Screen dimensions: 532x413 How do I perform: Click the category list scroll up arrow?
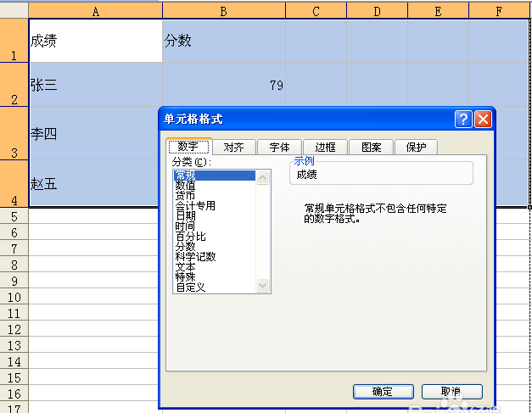click(263, 178)
